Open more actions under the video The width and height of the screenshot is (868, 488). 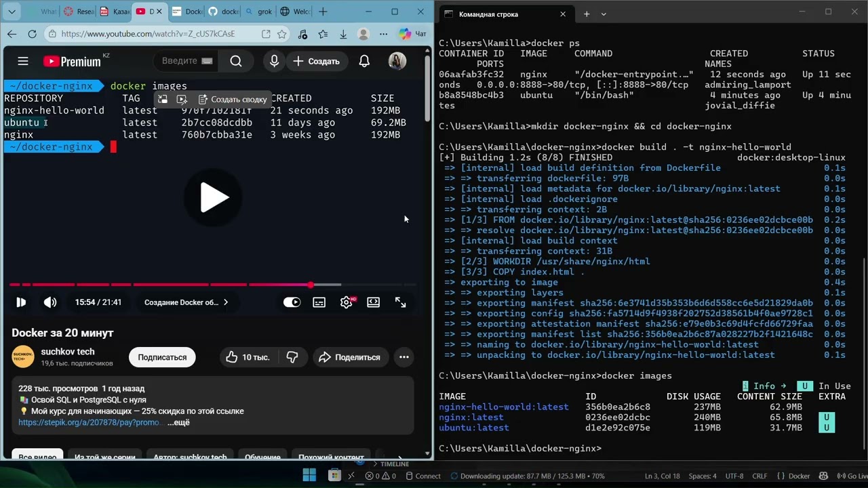pos(404,357)
